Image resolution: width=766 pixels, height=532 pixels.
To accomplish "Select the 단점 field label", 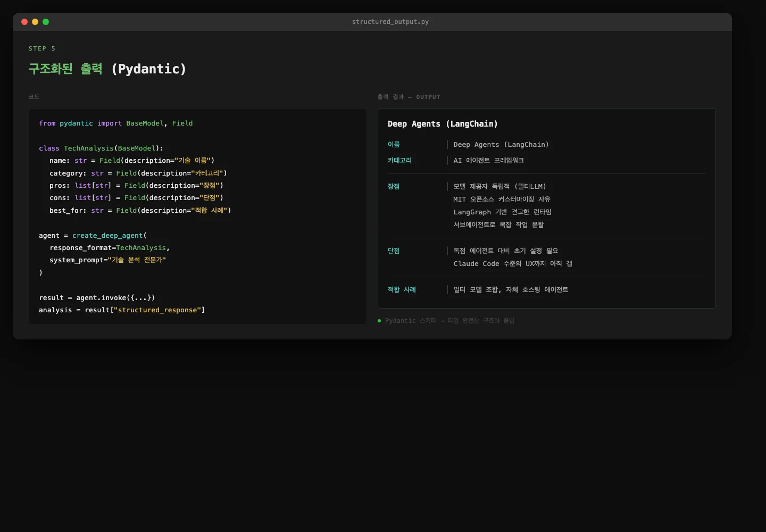I will (x=394, y=251).
